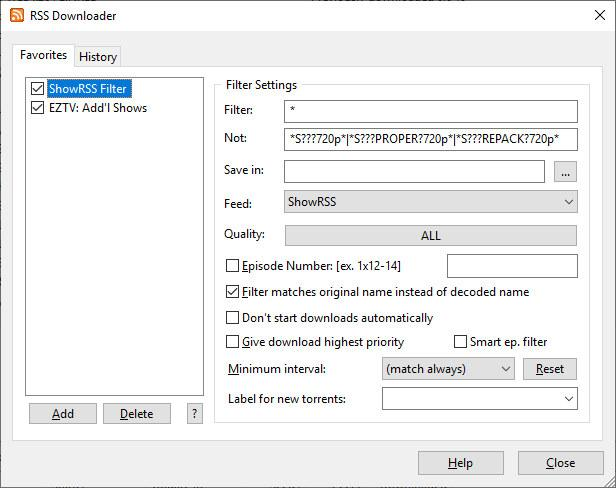Viewport: 616px width, 488px height.
Task: Click into the Not pattern field
Action: pyautogui.click(x=431, y=139)
